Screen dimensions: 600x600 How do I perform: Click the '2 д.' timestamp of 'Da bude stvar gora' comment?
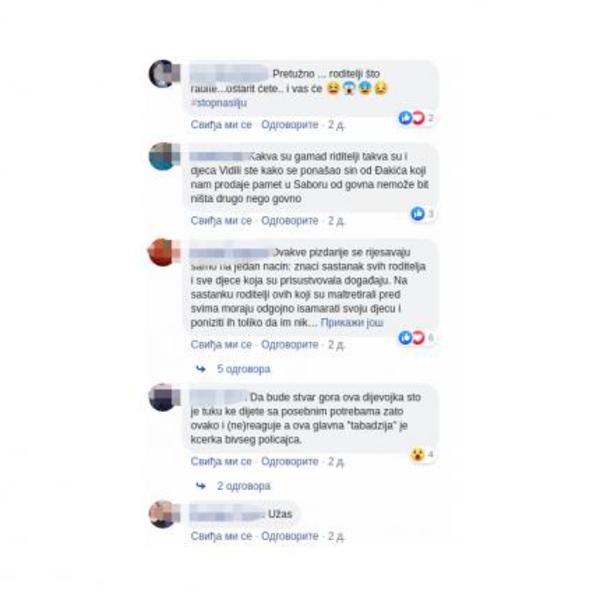pos(336,462)
